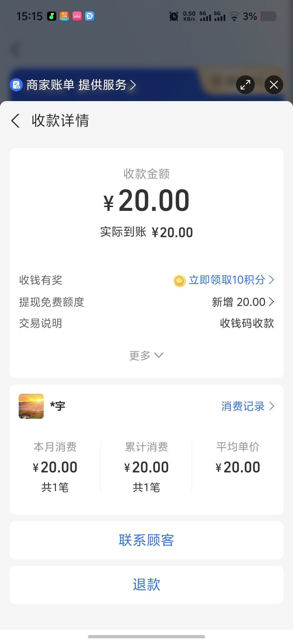Tap the expand fullscreen arrows icon

click(245, 85)
